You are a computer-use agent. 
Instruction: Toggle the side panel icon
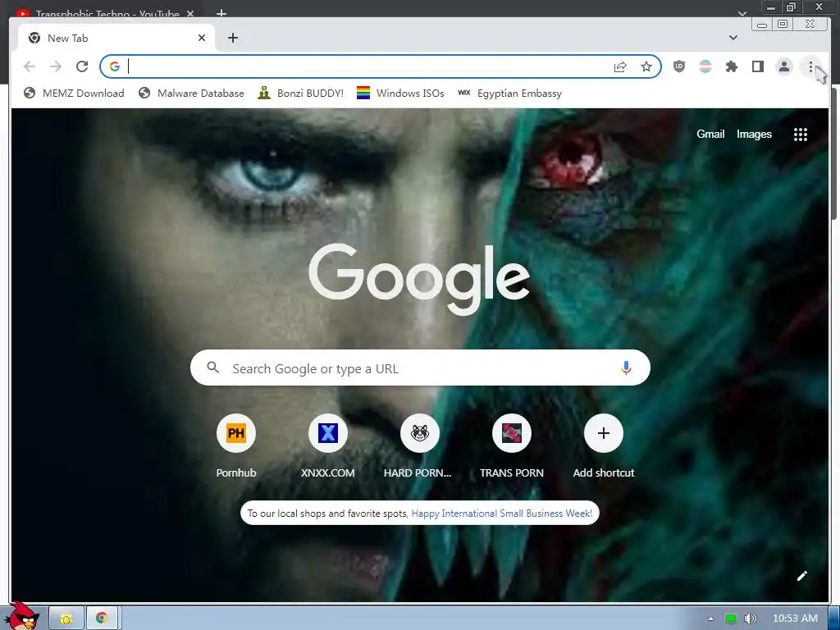point(758,66)
